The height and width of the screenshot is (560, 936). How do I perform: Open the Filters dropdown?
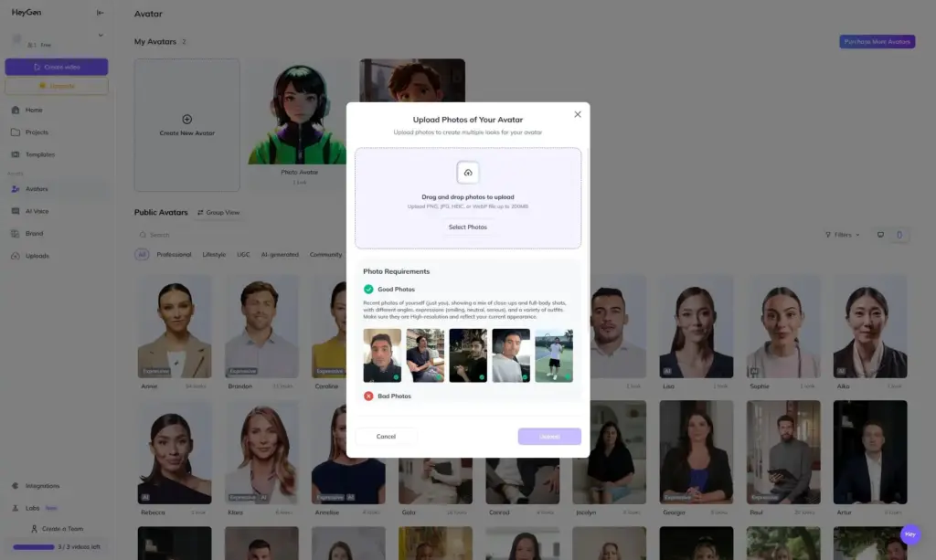point(842,235)
